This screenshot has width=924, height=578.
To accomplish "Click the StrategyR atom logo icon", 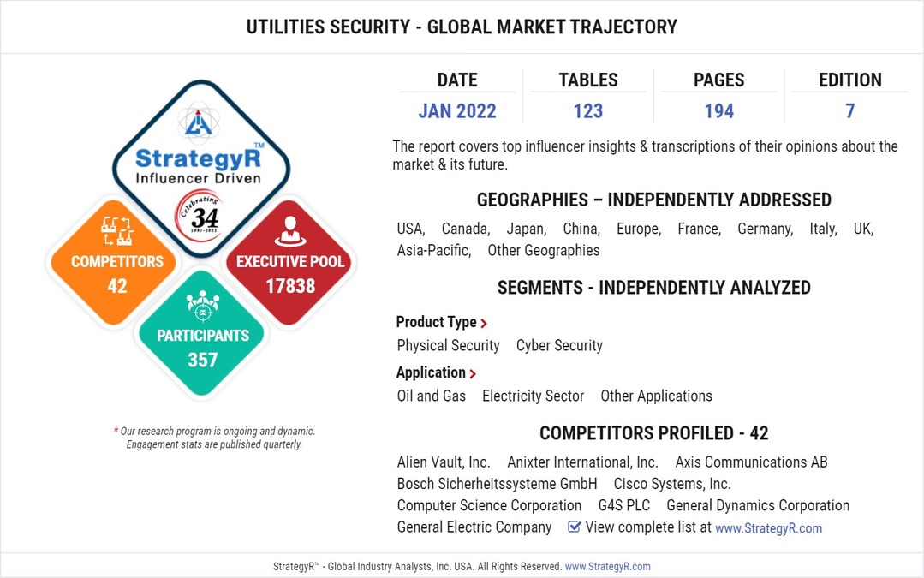I will click(x=199, y=122).
